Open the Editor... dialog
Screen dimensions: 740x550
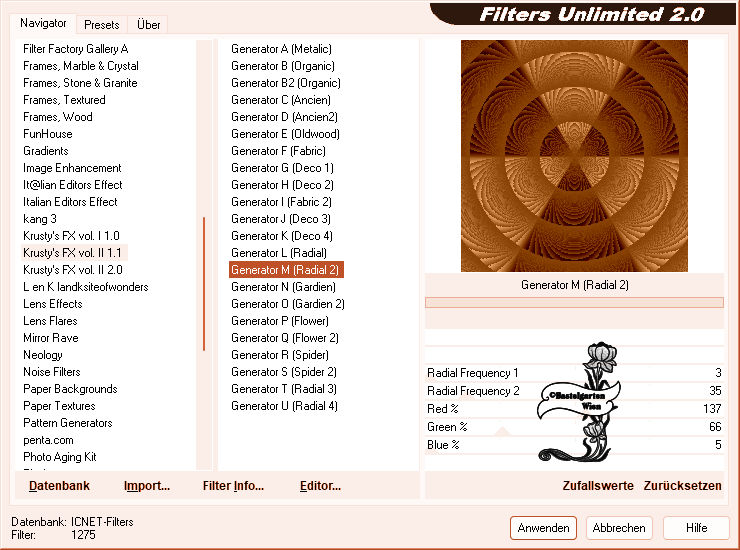point(320,485)
